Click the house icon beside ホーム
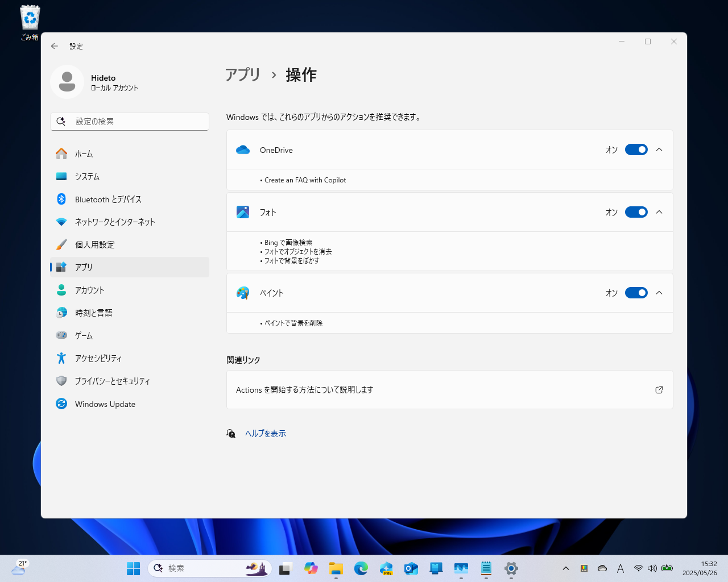This screenshot has height=582, width=728. 61,153
